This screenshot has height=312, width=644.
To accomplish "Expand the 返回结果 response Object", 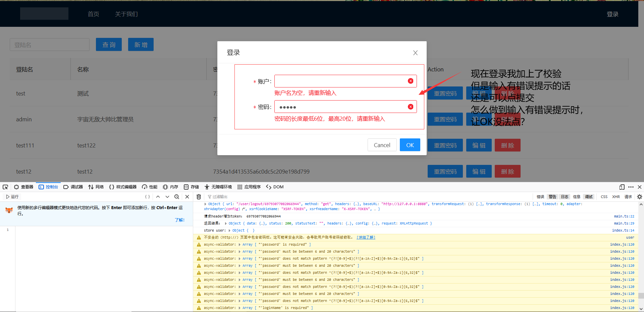I will click(226, 224).
